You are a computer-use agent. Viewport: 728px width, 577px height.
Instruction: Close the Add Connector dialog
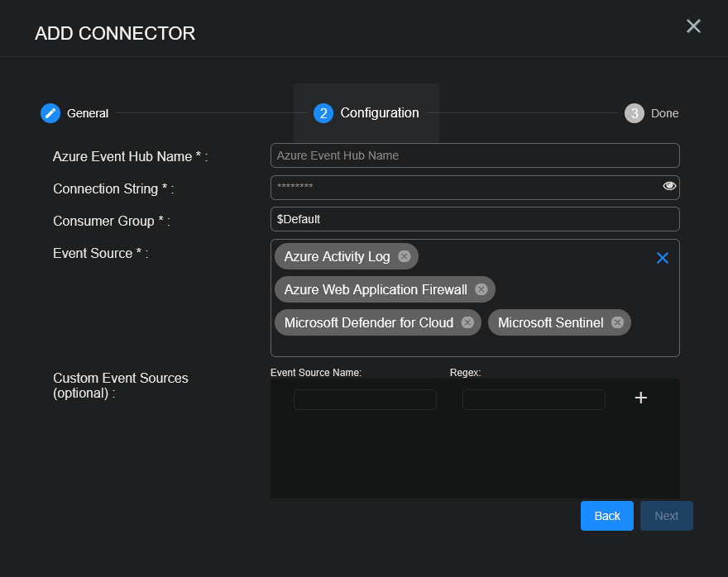(x=693, y=26)
